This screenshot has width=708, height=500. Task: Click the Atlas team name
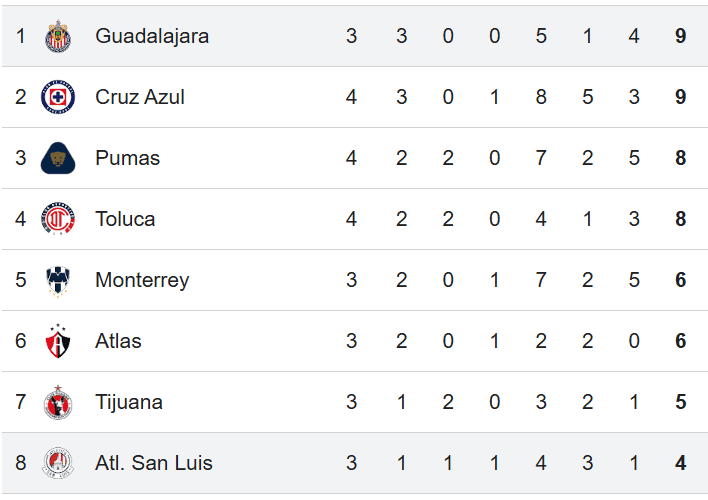(x=118, y=341)
